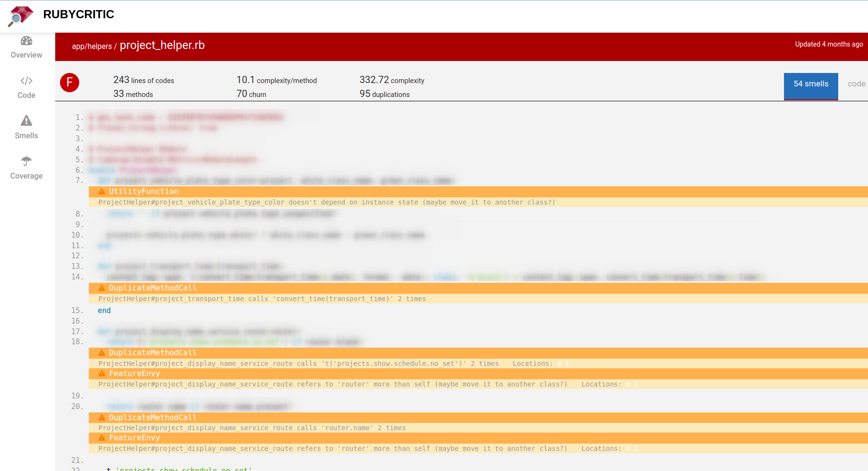868x471 pixels.
Task: Click the 'Updated 4 months ago' text
Action: pyautogui.click(x=829, y=44)
